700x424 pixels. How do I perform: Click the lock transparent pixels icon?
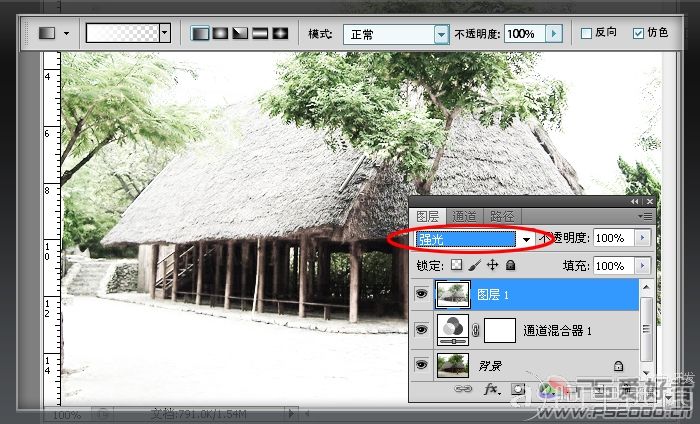coord(456,265)
